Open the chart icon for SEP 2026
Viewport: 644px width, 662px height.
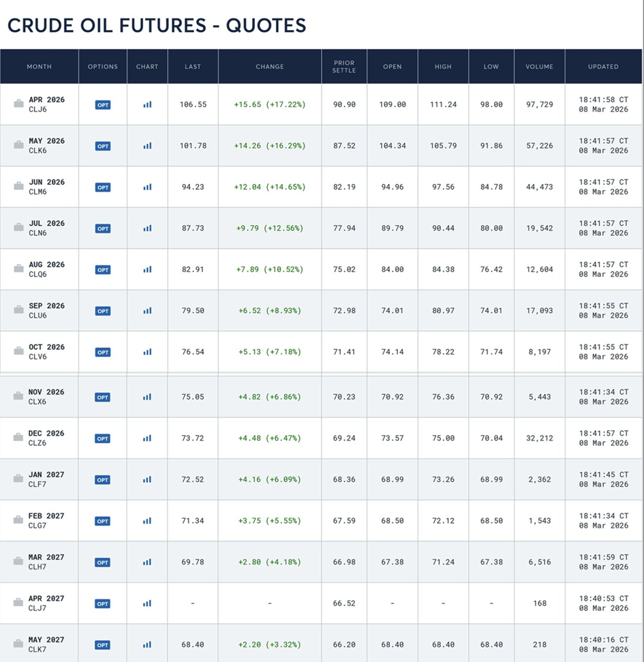pyautogui.click(x=147, y=311)
